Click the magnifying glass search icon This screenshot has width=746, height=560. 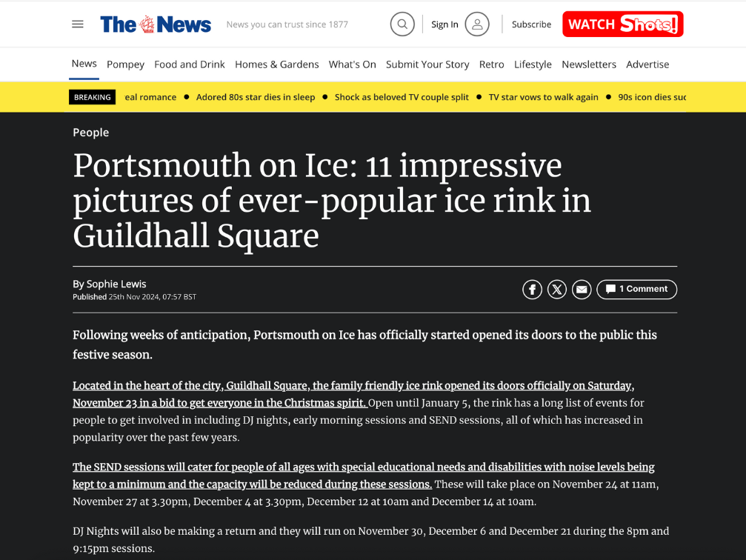pyautogui.click(x=402, y=24)
